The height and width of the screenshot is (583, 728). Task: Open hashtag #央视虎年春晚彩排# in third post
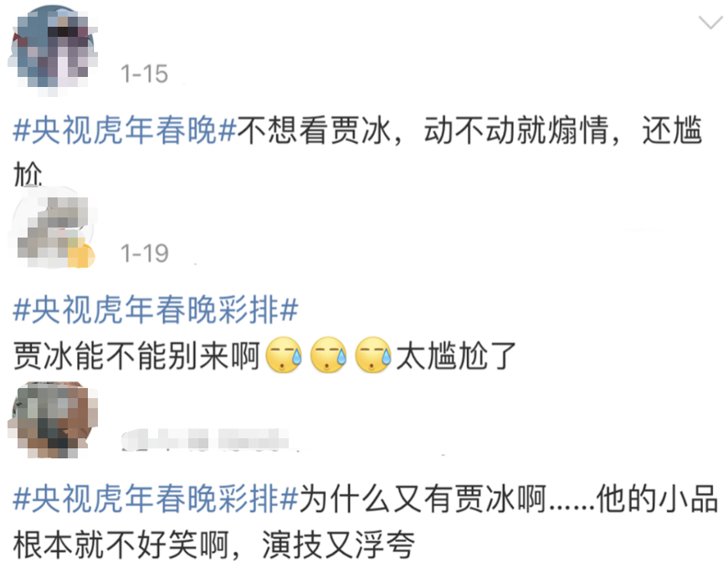pyautogui.click(x=156, y=499)
